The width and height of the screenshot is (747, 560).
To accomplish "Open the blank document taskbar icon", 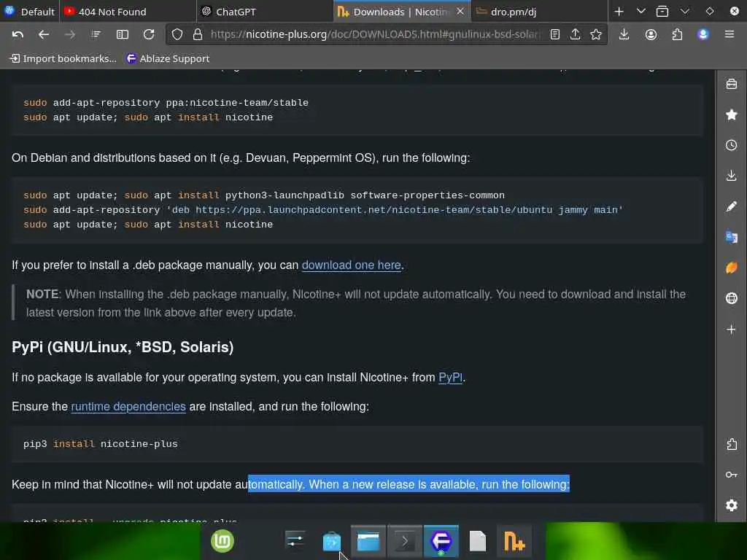I will click(x=477, y=542).
